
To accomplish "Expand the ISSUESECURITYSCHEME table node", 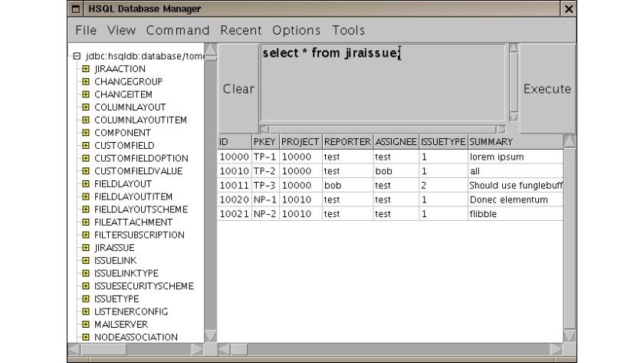I will [85, 285].
